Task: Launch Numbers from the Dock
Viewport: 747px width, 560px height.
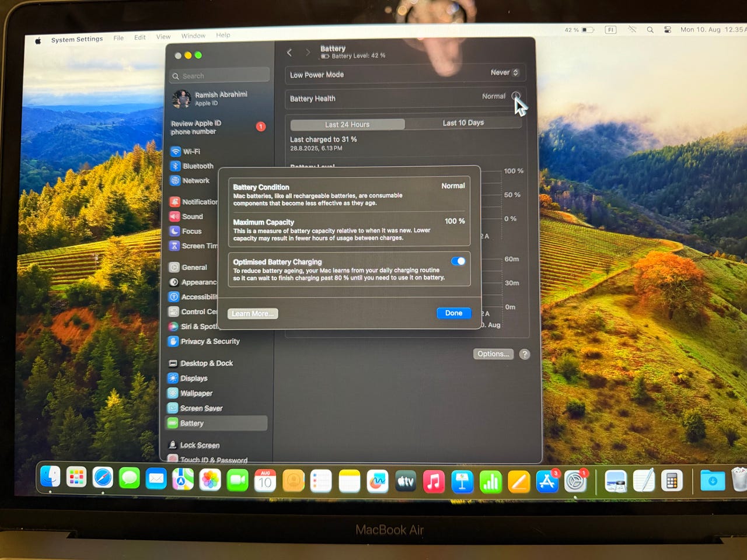Action: point(491,482)
